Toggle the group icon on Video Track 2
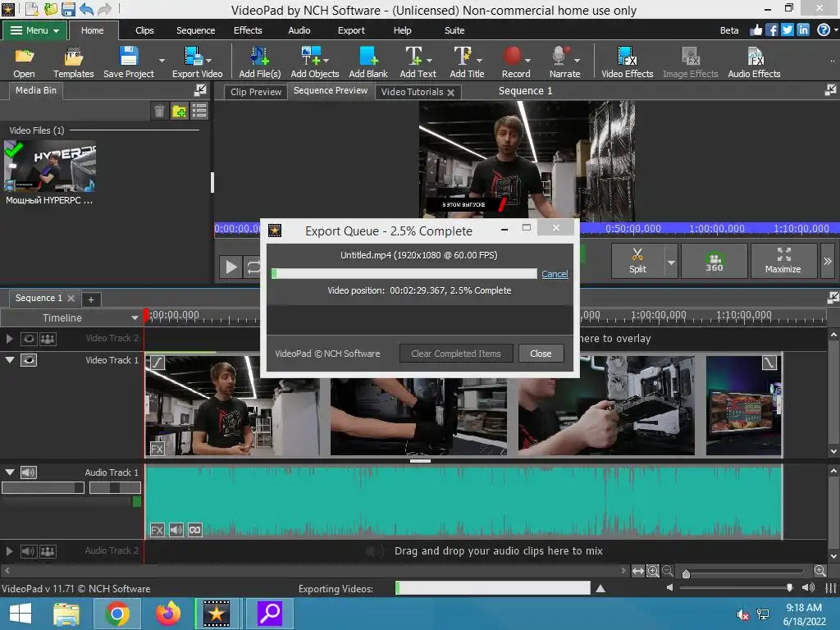Screen dimensions: 840x630 point(48,339)
